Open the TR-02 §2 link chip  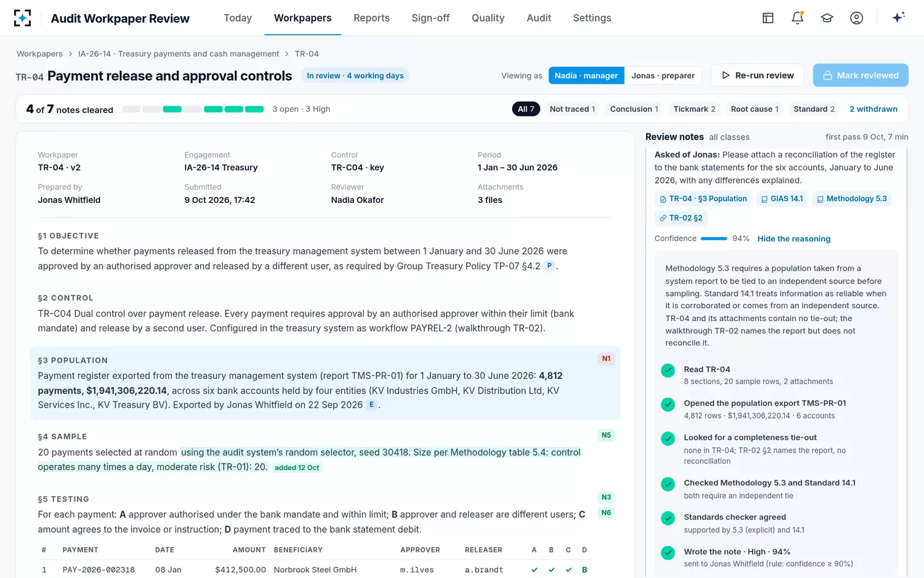point(681,218)
